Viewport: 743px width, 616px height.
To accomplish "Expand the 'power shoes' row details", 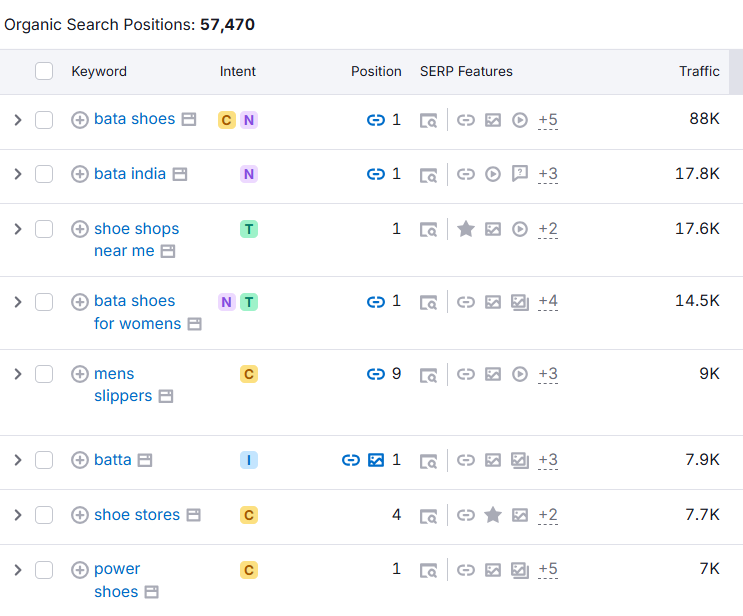I will click(x=18, y=570).
